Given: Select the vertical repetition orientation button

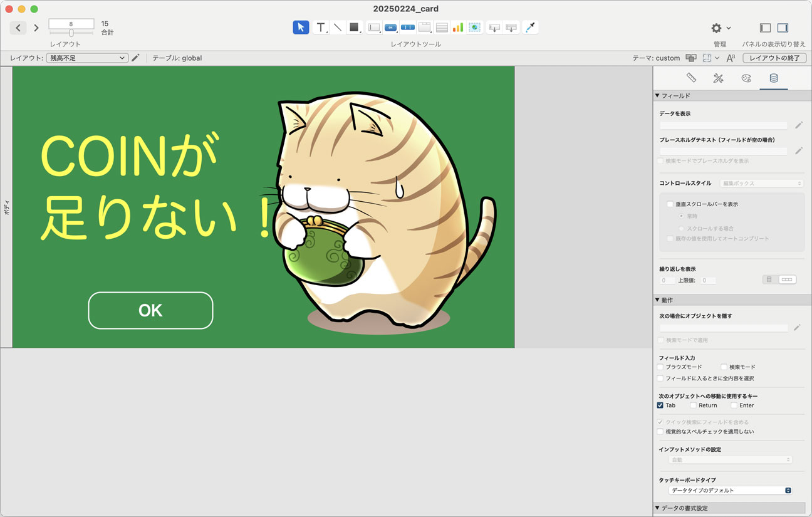Looking at the screenshot, I should (770, 279).
